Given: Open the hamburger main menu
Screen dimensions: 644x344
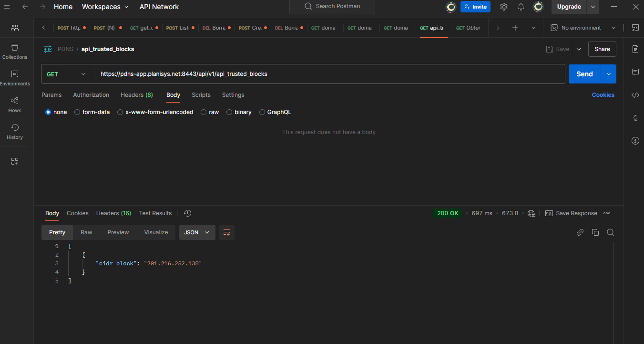Looking at the screenshot, I should coord(7,7).
